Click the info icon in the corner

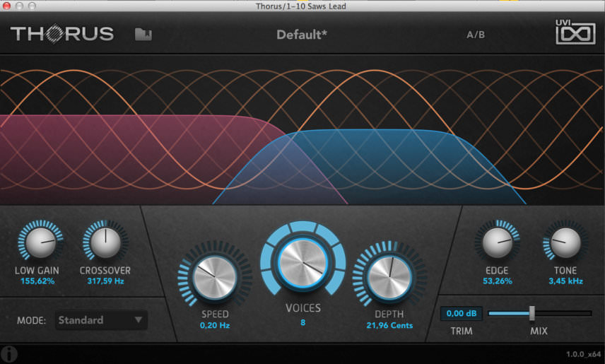click(9, 353)
